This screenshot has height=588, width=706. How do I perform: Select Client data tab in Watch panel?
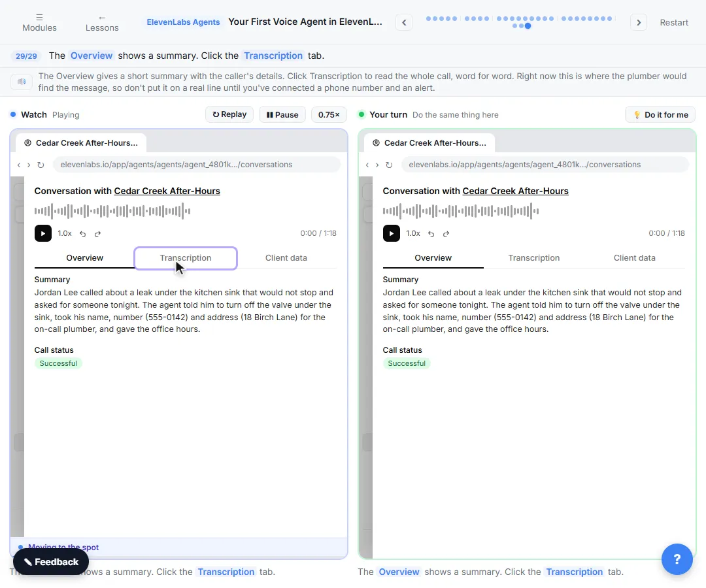point(286,258)
